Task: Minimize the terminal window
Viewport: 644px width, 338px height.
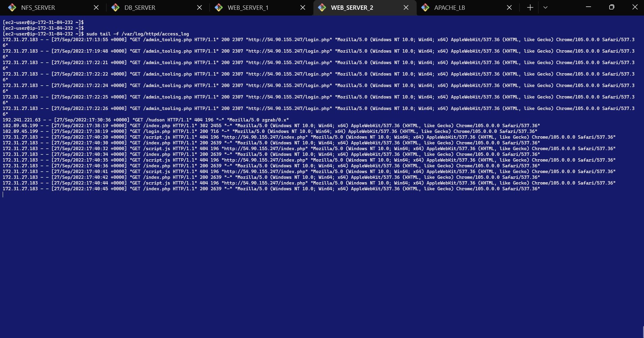Action: (x=588, y=7)
